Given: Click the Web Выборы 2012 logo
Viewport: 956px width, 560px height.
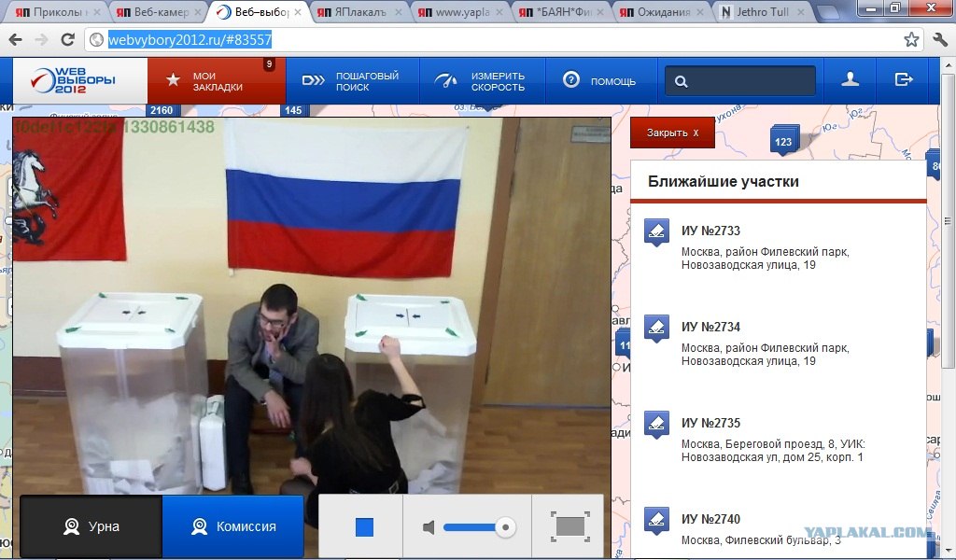Looking at the screenshot, I should (73, 80).
